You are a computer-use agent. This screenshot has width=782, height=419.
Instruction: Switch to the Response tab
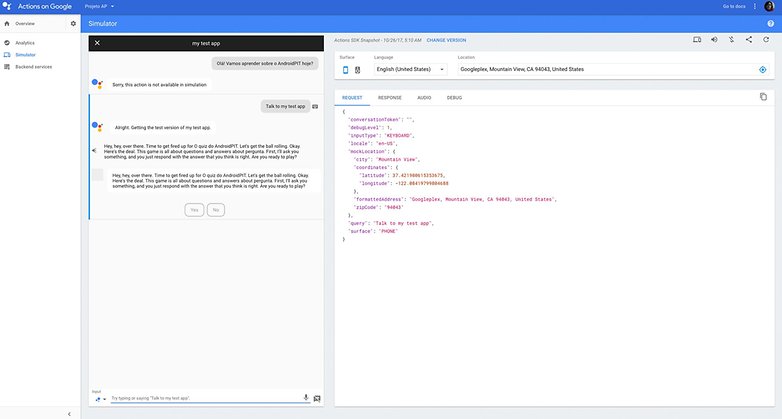coord(390,98)
